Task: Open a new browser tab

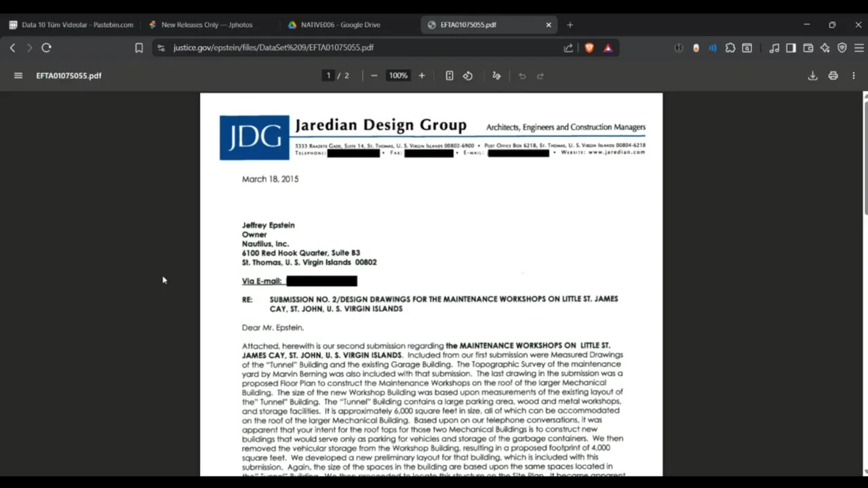Action: 570,24
